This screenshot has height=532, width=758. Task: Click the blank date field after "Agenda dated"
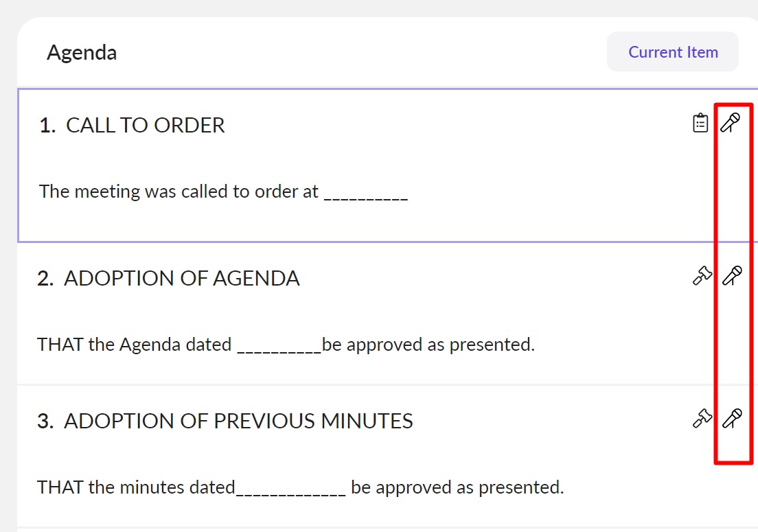click(279, 347)
